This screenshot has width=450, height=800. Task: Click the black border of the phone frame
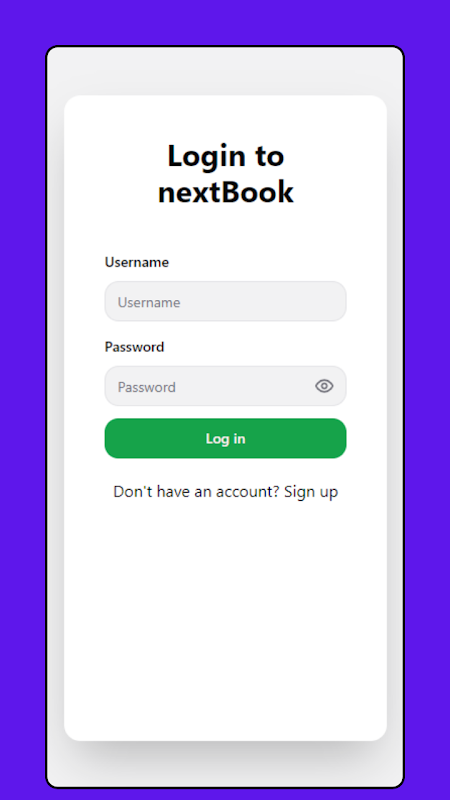[46, 408]
